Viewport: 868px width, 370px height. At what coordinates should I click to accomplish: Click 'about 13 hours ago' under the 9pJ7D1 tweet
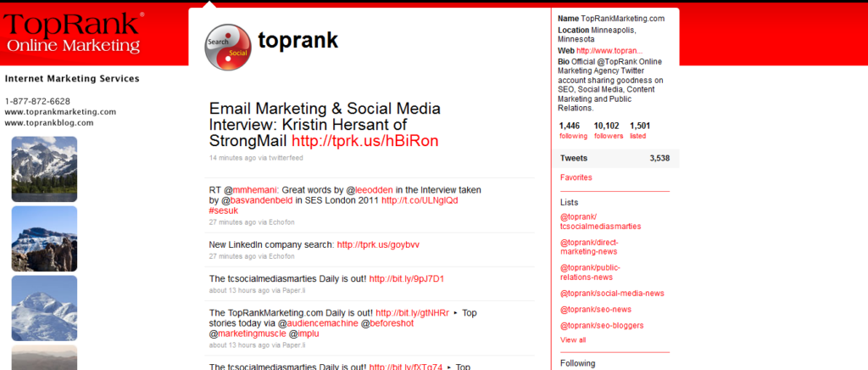coord(239,289)
